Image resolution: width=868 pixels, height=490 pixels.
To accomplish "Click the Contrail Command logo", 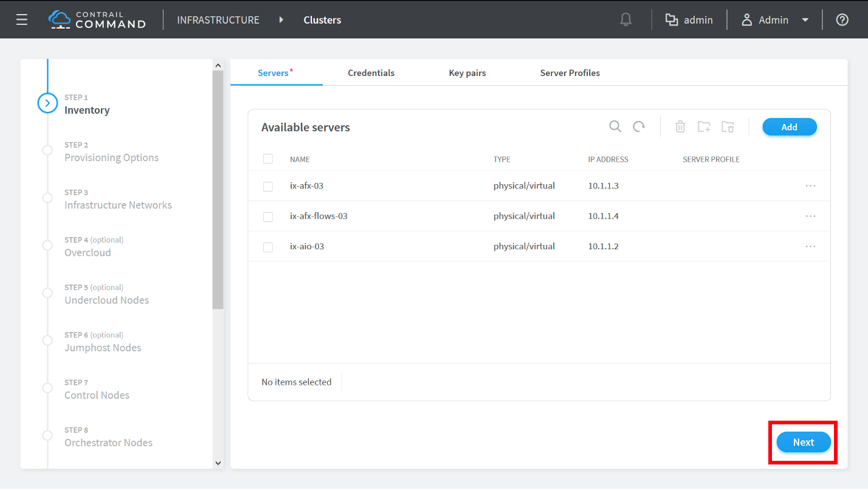I will (x=97, y=20).
